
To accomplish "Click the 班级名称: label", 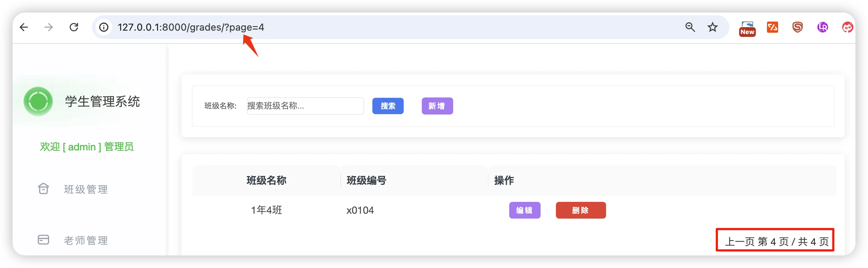I will [220, 106].
